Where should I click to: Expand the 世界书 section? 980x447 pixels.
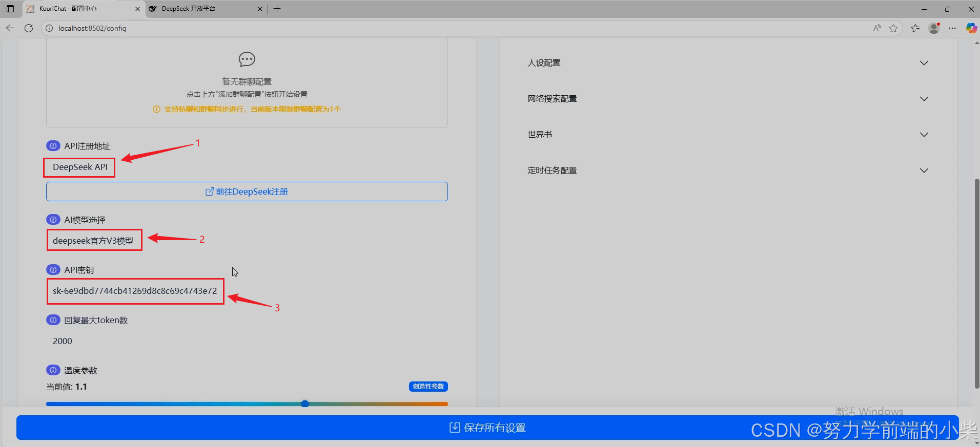click(x=728, y=135)
